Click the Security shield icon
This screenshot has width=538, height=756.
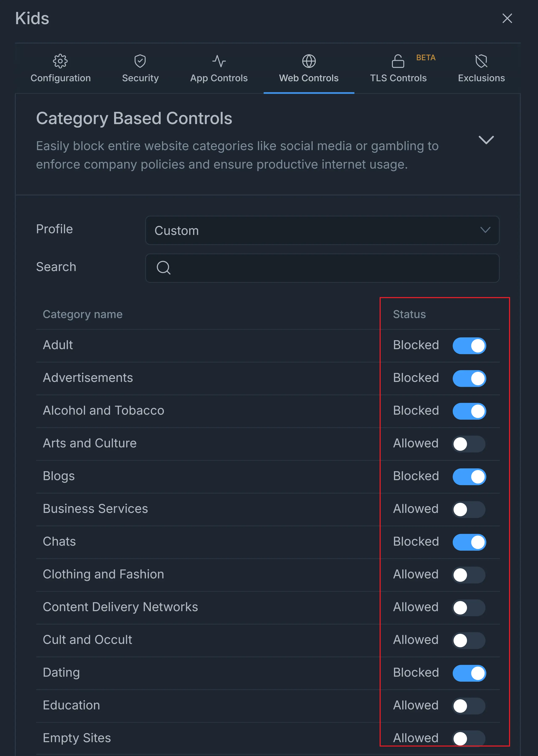coord(140,61)
